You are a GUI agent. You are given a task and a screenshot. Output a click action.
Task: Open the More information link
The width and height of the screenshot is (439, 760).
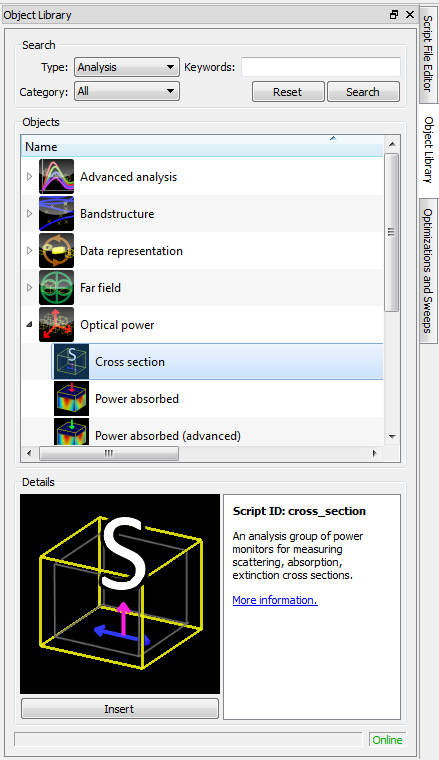click(275, 600)
